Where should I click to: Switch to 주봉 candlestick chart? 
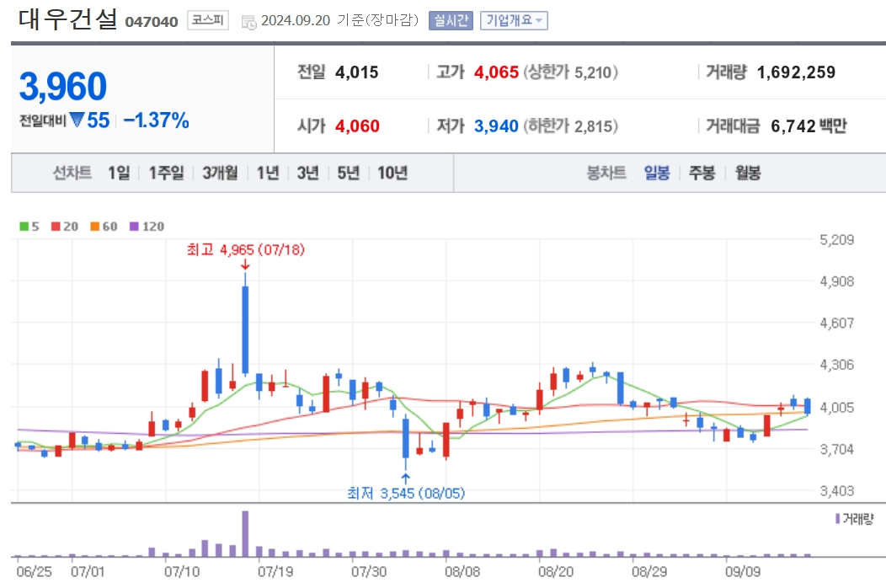[702, 173]
